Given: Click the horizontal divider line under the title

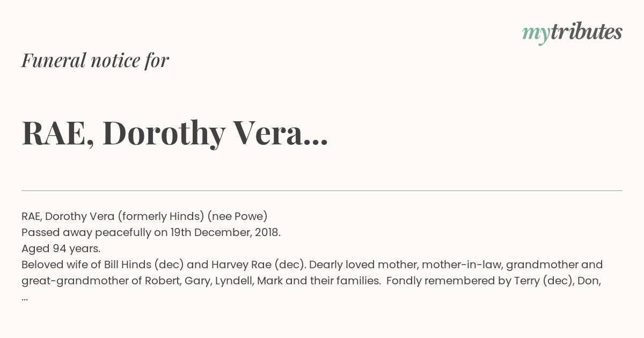Looking at the screenshot, I should point(322,190).
